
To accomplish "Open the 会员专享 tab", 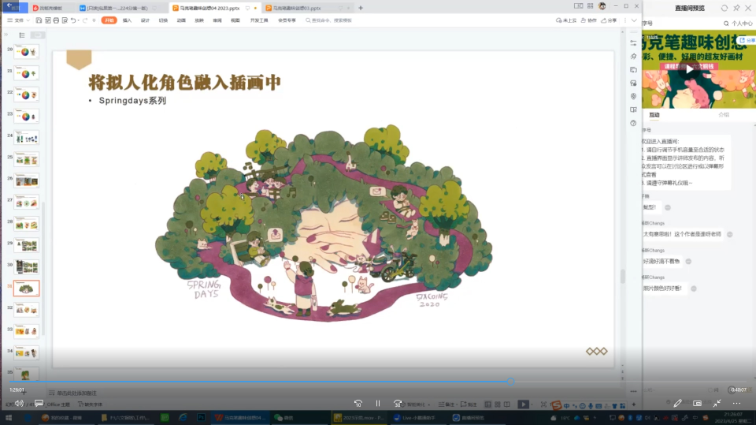I will [287, 20].
